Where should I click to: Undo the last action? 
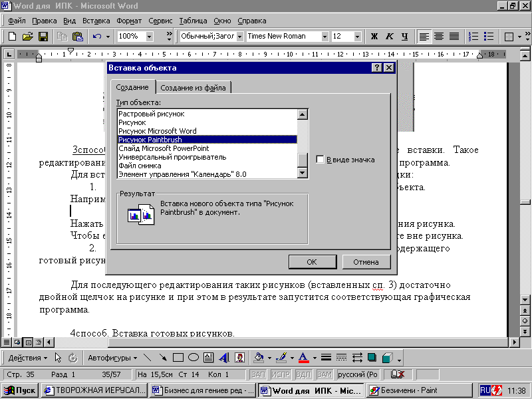click(97, 37)
